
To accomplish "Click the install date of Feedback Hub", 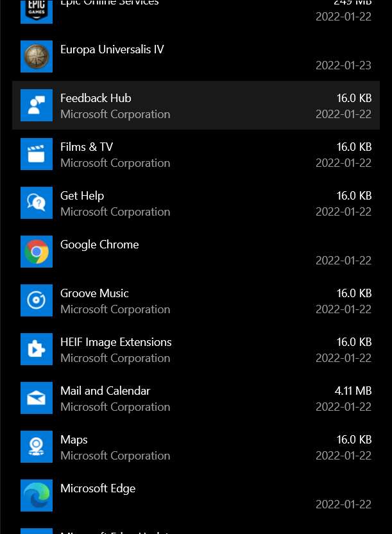I will (343, 114).
